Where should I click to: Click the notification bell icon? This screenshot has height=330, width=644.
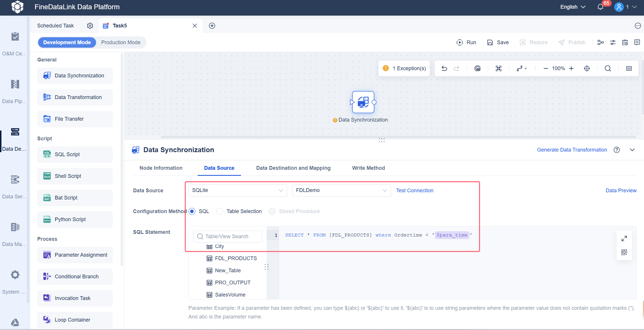coord(600,7)
